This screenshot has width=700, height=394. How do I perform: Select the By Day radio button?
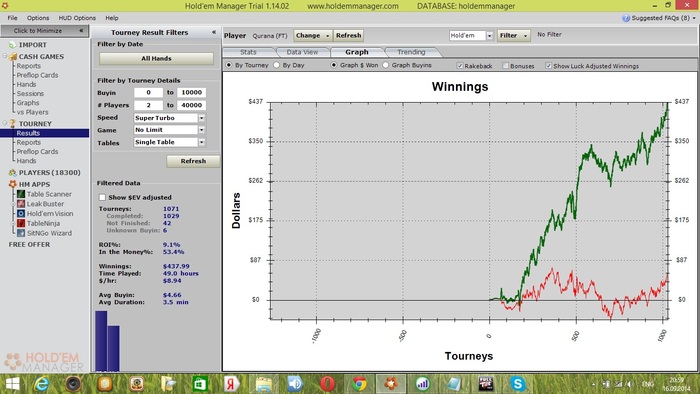pos(276,65)
